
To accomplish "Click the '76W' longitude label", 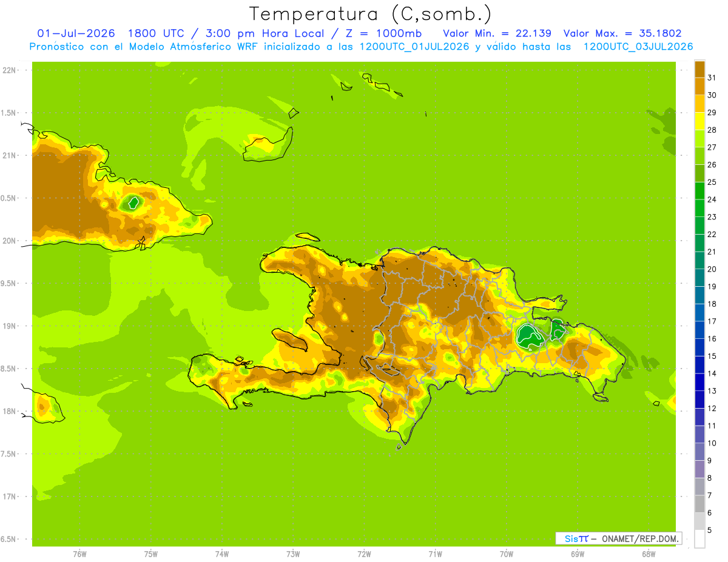I will pos(79,554).
